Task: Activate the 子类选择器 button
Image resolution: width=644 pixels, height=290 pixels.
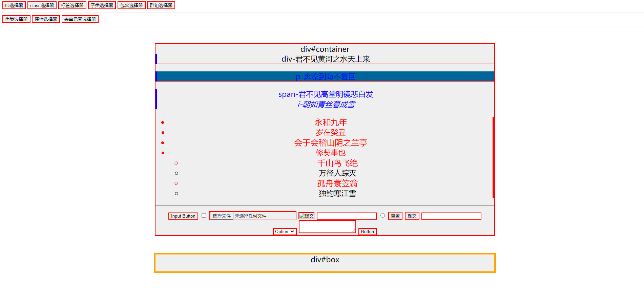Action: [x=102, y=5]
